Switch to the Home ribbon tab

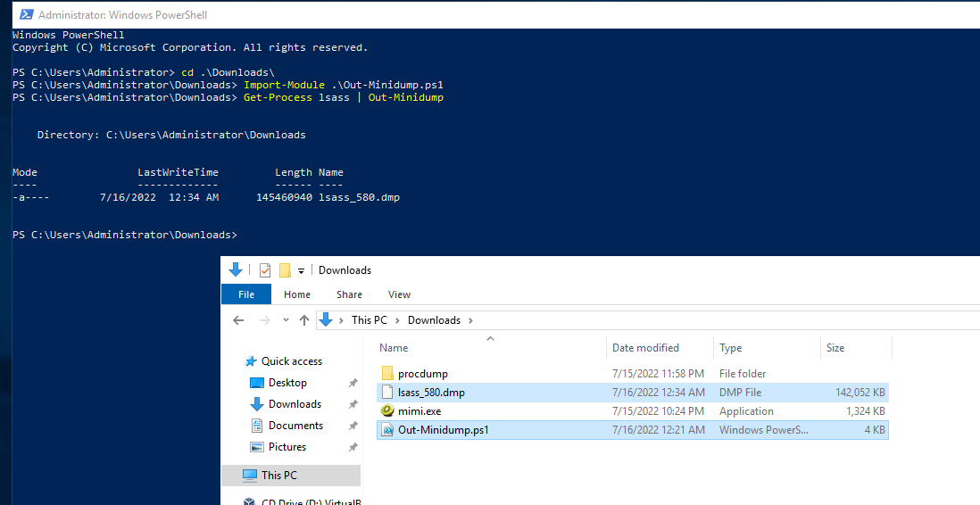click(x=297, y=294)
